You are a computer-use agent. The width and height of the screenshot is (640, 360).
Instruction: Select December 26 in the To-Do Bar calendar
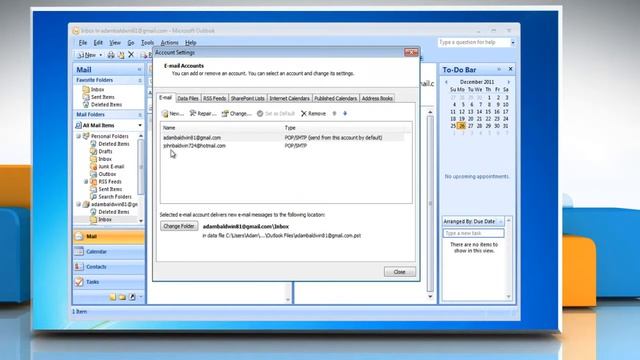(462, 126)
